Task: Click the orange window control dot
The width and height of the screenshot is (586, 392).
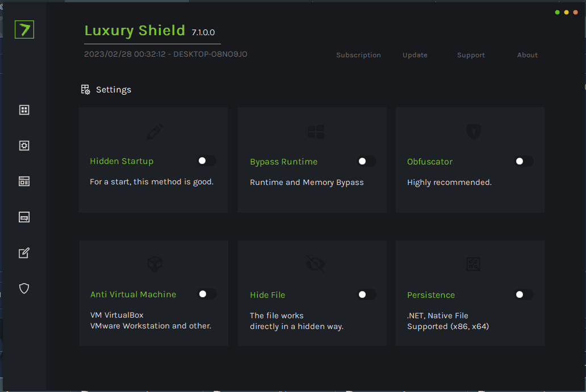Action: pyautogui.click(x=576, y=12)
